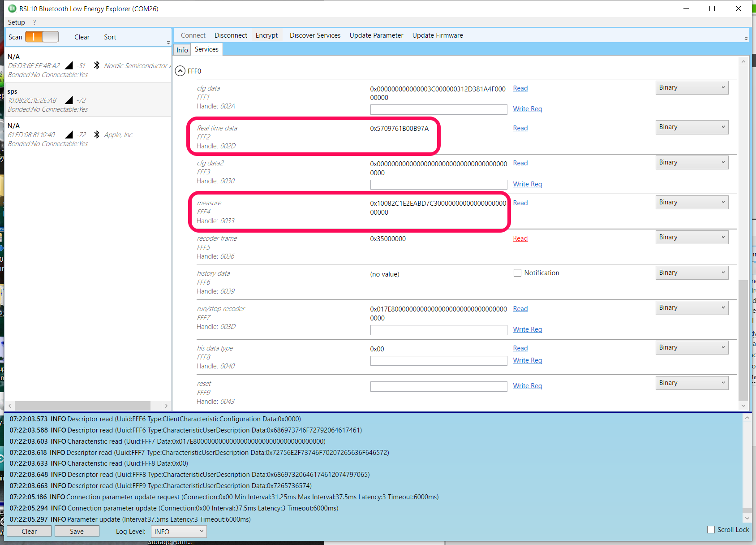Viewport: 756px width, 545px height.
Task: Click Read link for run/stop recoder FFF7
Action: click(520, 309)
